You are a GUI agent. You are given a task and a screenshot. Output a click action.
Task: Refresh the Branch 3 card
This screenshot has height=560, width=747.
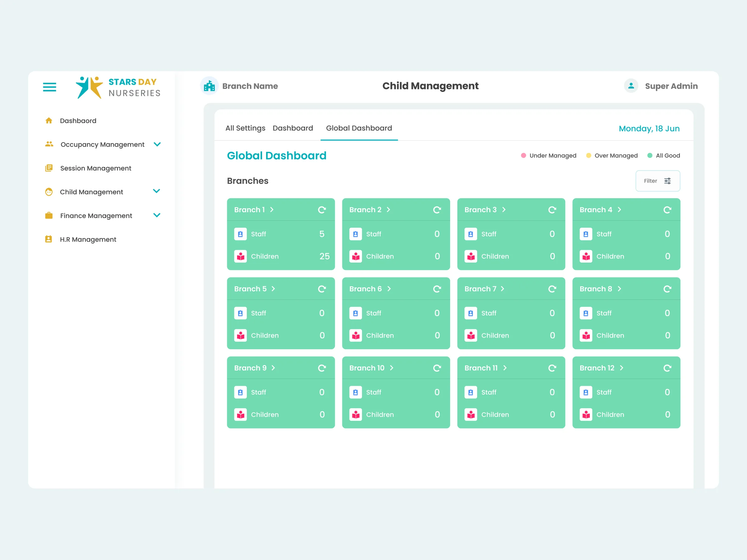point(552,210)
